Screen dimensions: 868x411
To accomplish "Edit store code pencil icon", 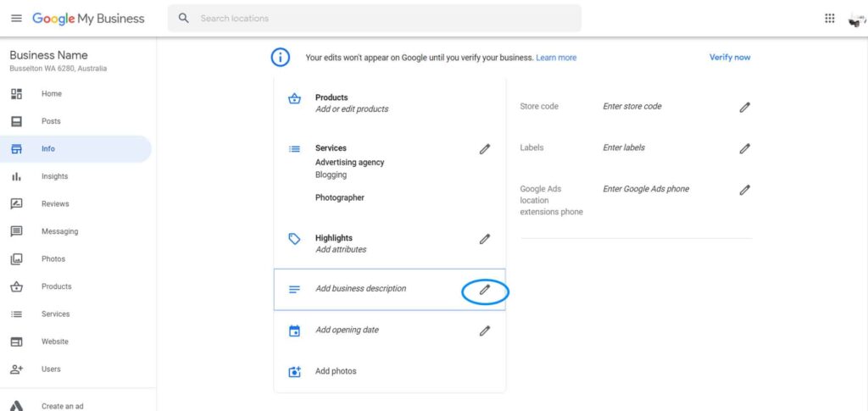I will coord(745,108).
